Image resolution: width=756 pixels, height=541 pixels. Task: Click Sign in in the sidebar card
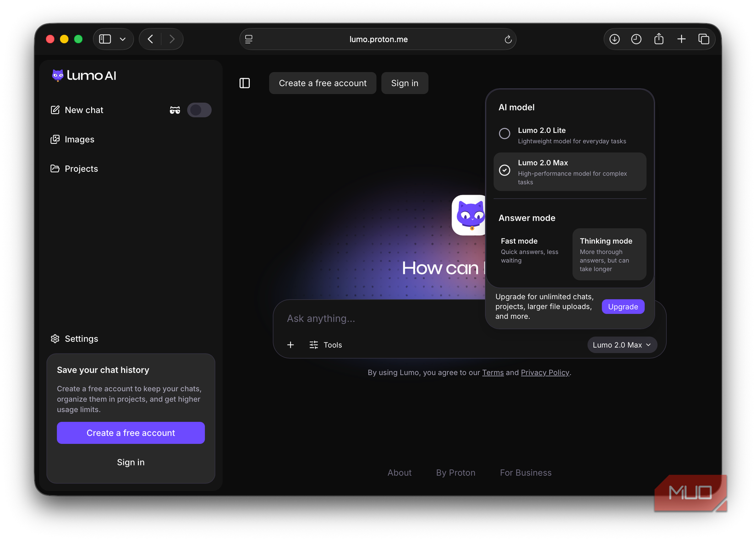(131, 462)
